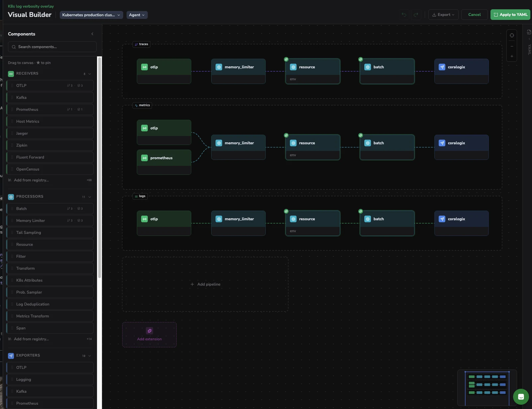
Task: Zoom out with the minus icon
Action: tap(512, 46)
